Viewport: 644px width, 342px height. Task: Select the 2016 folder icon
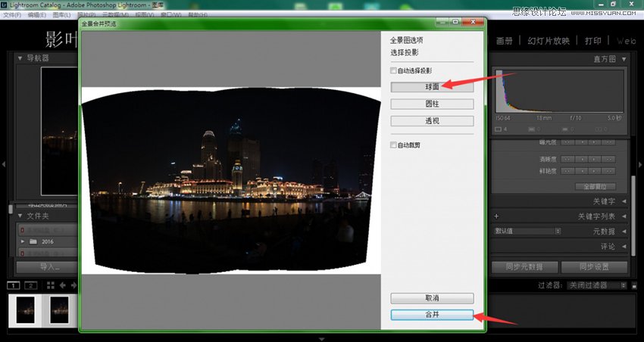(x=33, y=241)
